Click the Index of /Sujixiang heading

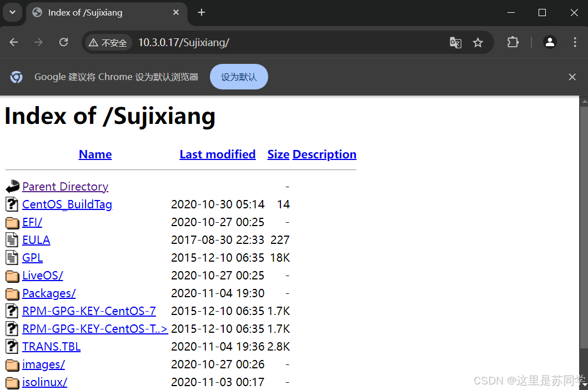tap(110, 116)
